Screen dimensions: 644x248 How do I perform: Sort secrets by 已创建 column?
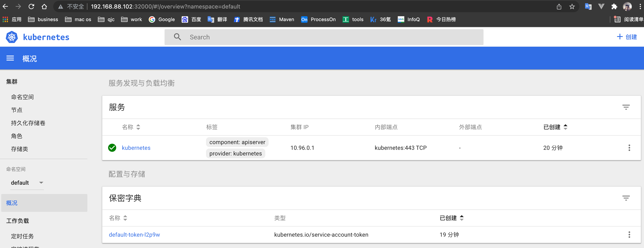coord(451,218)
